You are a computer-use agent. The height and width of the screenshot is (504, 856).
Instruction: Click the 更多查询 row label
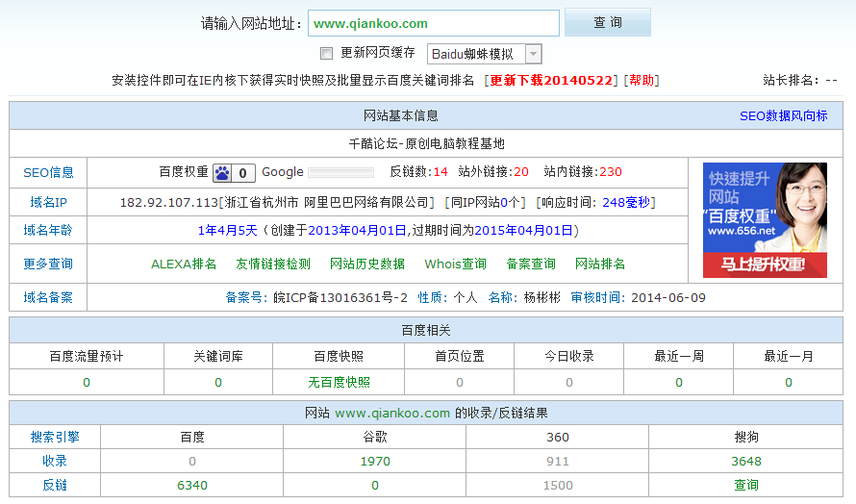[x=48, y=264]
